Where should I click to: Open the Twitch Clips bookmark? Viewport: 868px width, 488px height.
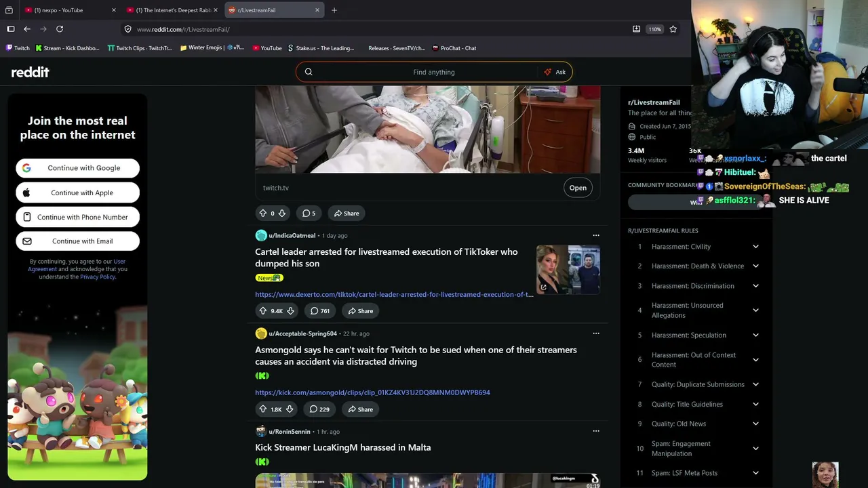pyautogui.click(x=140, y=48)
